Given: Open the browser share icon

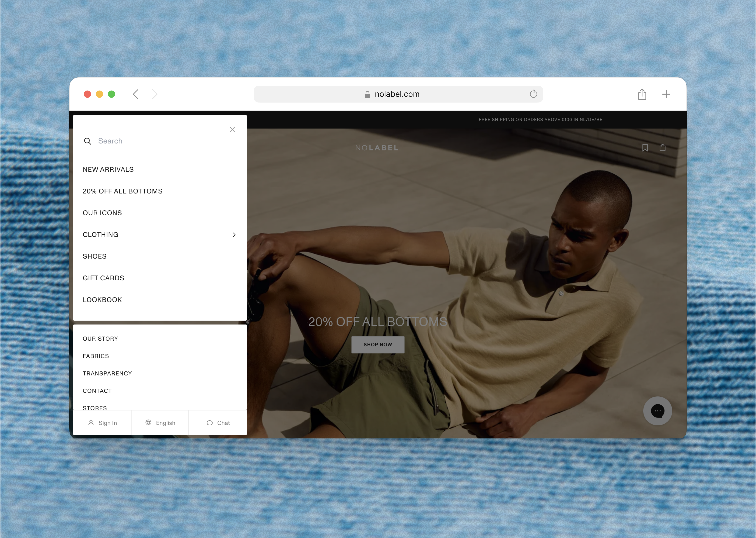Looking at the screenshot, I should click(x=642, y=94).
